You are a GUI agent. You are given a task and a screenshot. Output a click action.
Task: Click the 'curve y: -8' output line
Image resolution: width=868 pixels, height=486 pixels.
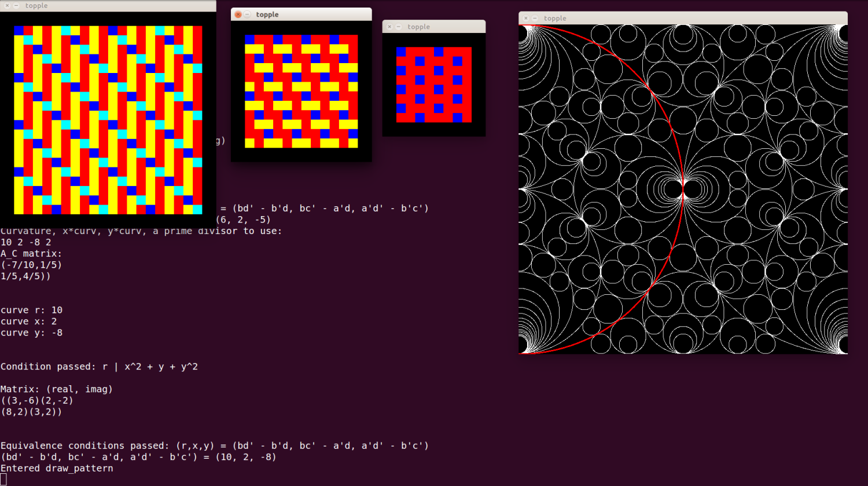(x=31, y=332)
